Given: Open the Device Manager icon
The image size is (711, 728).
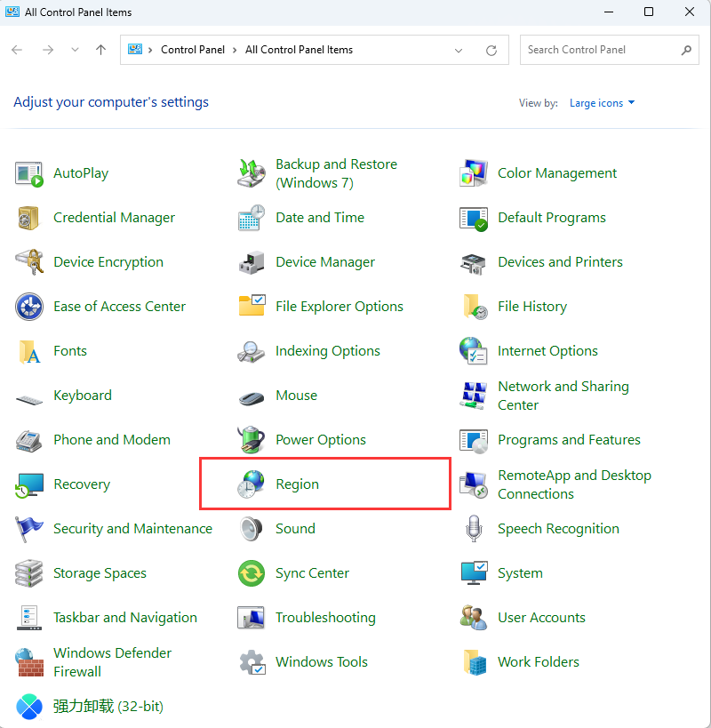Looking at the screenshot, I should coord(252,262).
